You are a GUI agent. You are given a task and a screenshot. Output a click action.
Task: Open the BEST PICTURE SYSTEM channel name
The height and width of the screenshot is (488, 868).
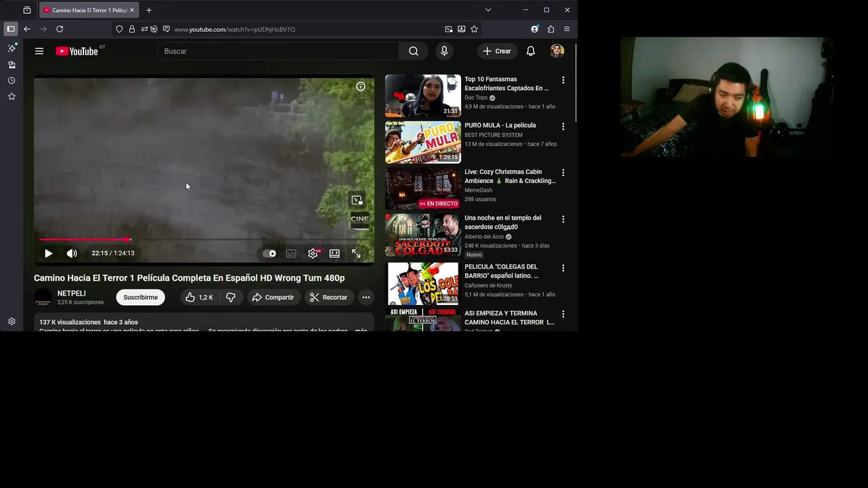(x=493, y=135)
